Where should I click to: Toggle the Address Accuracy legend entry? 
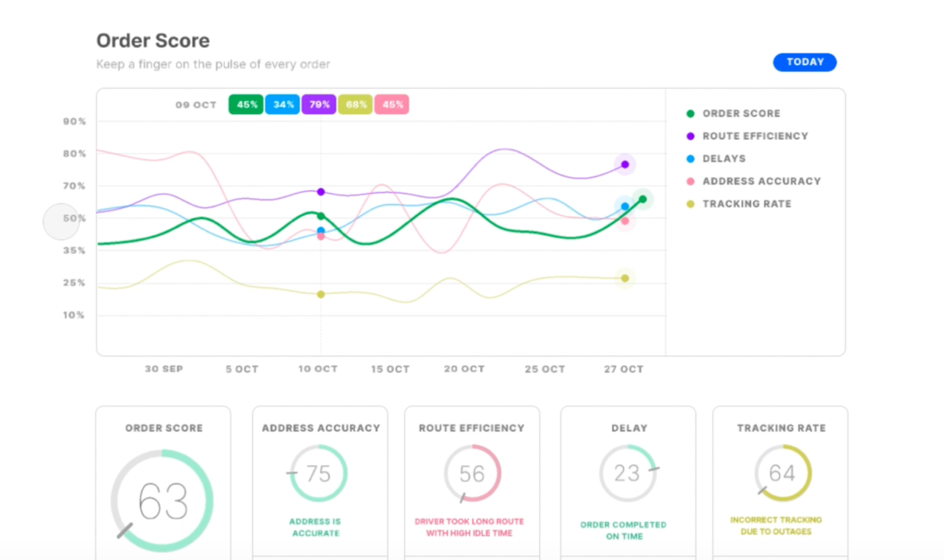point(761,181)
